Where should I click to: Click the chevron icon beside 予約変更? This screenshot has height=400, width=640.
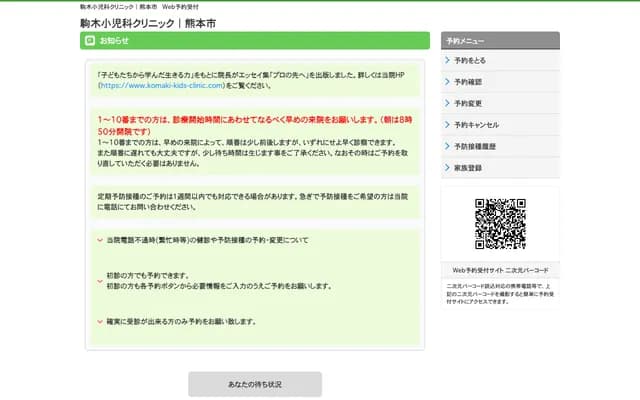click(x=447, y=103)
